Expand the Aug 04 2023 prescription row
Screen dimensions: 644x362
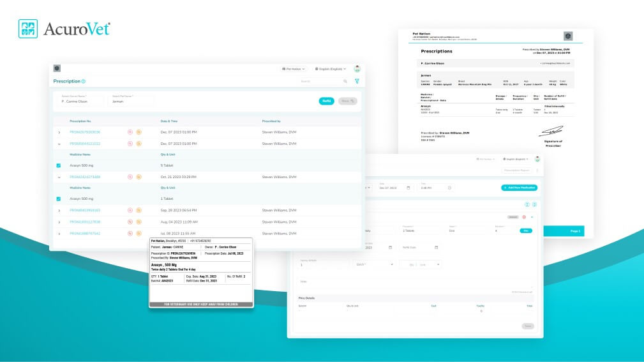[x=59, y=222]
